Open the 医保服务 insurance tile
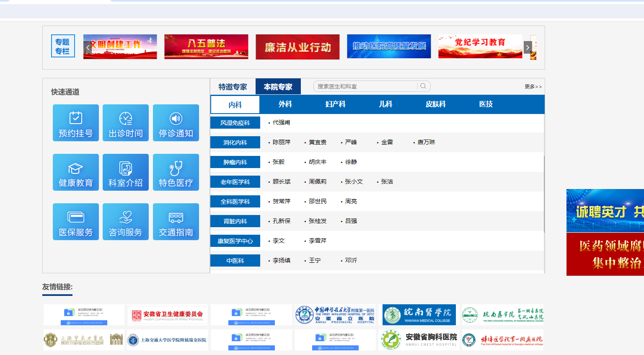The height and width of the screenshot is (355, 644). pyautogui.click(x=76, y=222)
